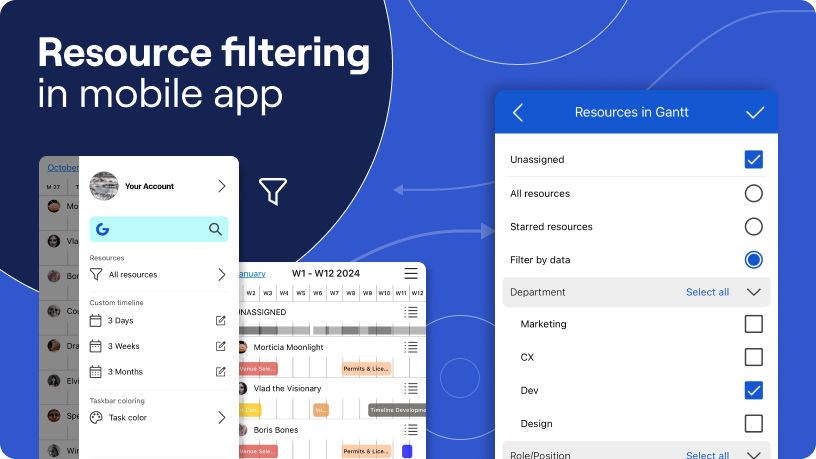Select the All resources radio button
The width and height of the screenshot is (816, 459).
(754, 193)
